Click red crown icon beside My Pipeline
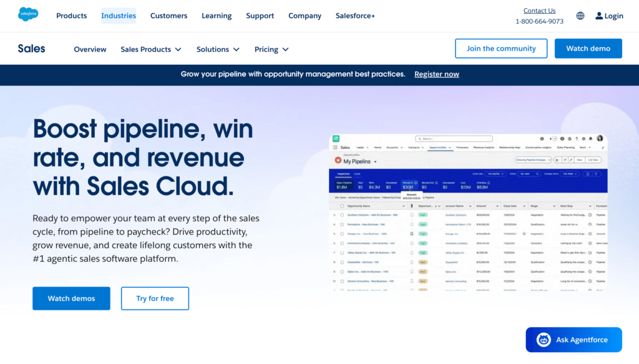 338,160
